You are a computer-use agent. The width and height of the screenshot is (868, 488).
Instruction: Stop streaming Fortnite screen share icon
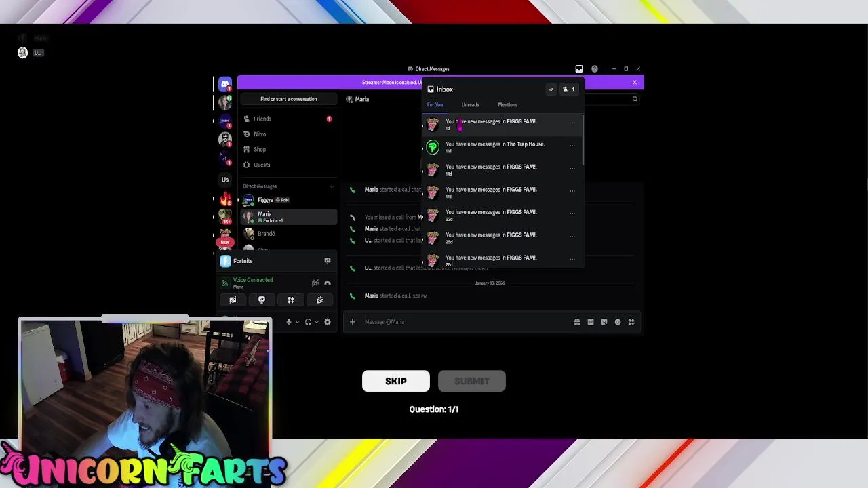tap(328, 261)
